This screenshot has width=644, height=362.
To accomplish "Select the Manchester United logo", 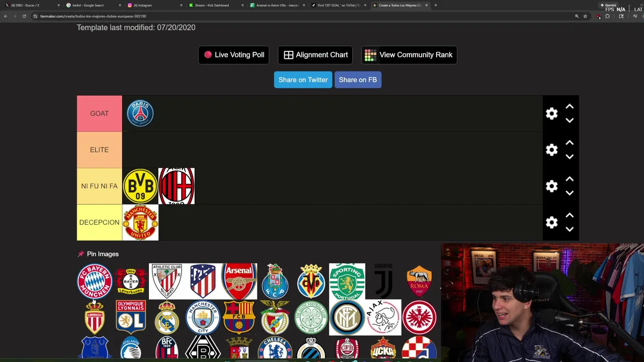I will 140,222.
